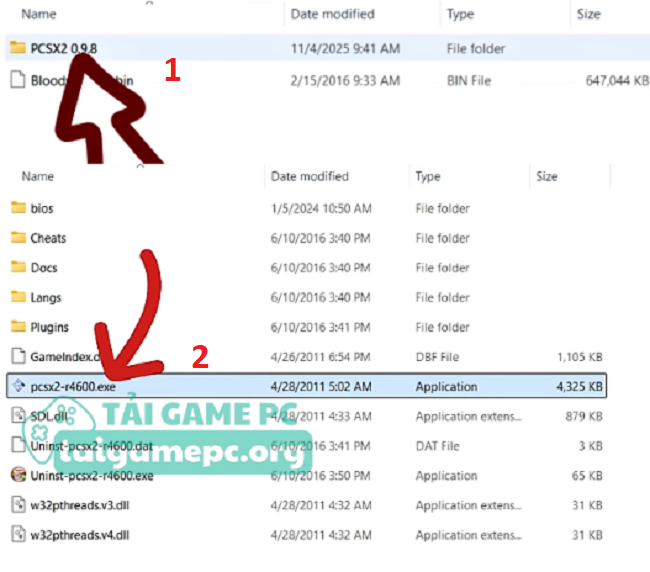This screenshot has height=572, width=650.
Task: Click the 'BIN File' type cell
Action: click(469, 80)
